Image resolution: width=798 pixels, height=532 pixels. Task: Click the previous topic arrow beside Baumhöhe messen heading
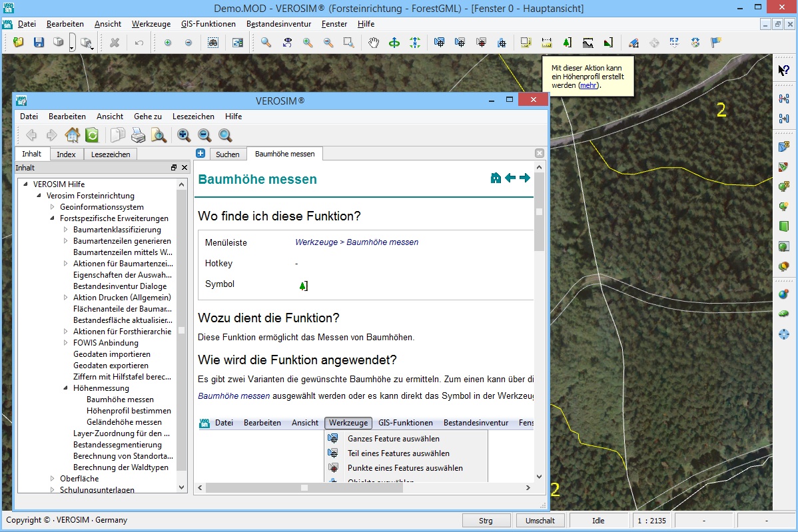click(510, 178)
